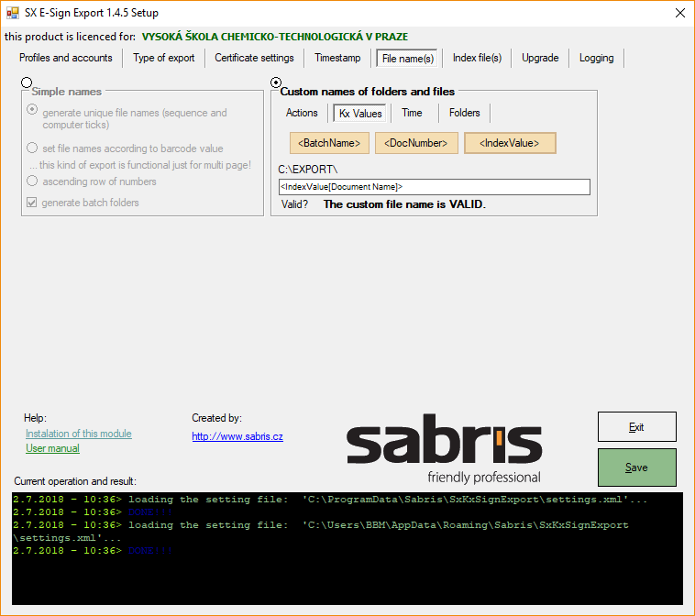Open the Logging tab
Viewport: 695px width, 616px height.
coord(596,58)
